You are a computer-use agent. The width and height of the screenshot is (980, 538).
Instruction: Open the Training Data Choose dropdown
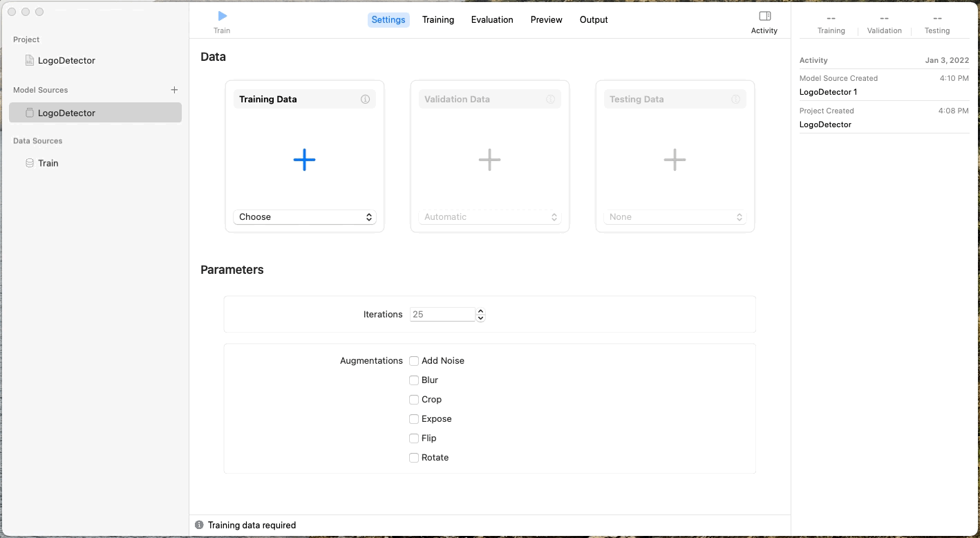pyautogui.click(x=304, y=217)
